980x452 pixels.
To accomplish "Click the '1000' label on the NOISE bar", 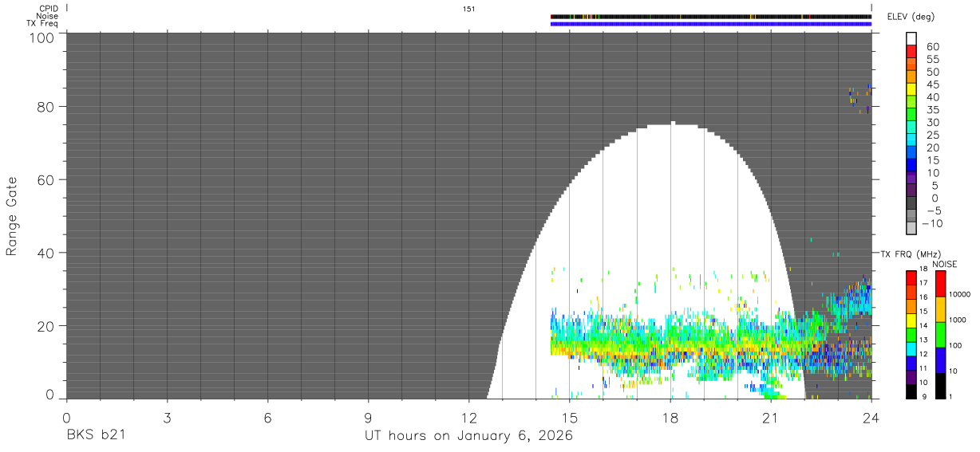I will tap(957, 320).
